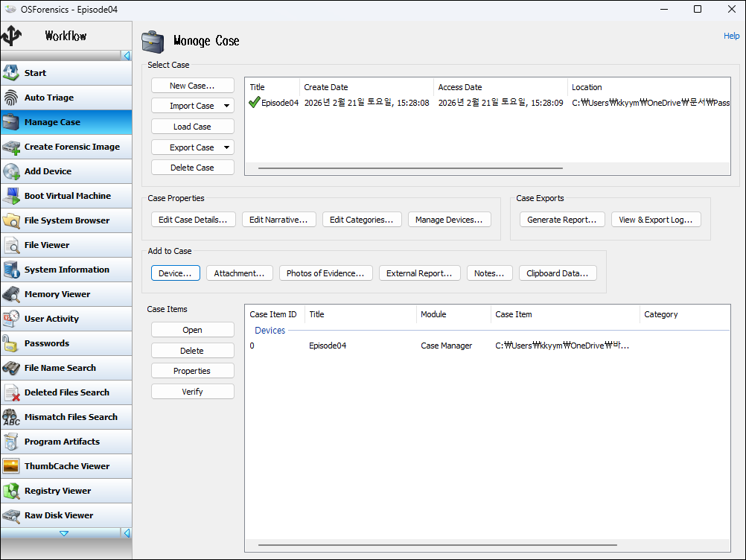The width and height of the screenshot is (746, 560).
Task: Click the Verify button
Action: click(192, 392)
